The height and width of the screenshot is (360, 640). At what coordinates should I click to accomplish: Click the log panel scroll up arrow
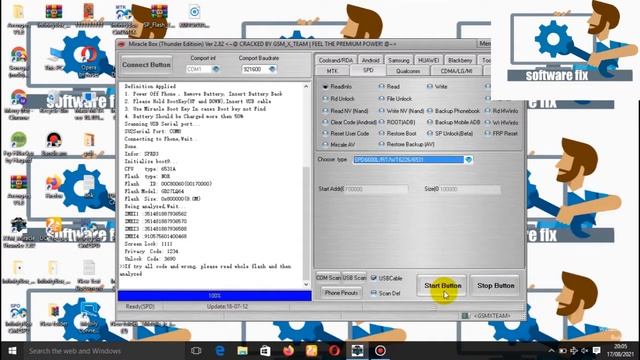(306, 87)
